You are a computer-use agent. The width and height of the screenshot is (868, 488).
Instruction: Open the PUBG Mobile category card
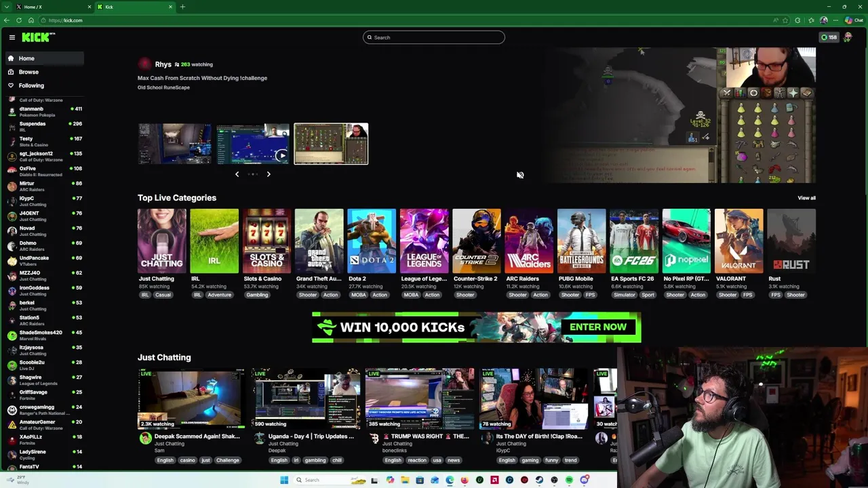(x=582, y=241)
